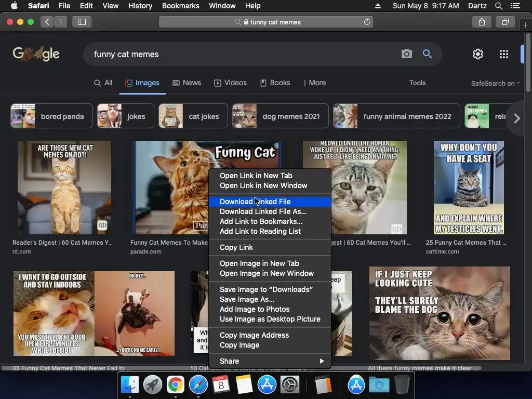Select Use Image as Desktop Picture

coord(270,319)
